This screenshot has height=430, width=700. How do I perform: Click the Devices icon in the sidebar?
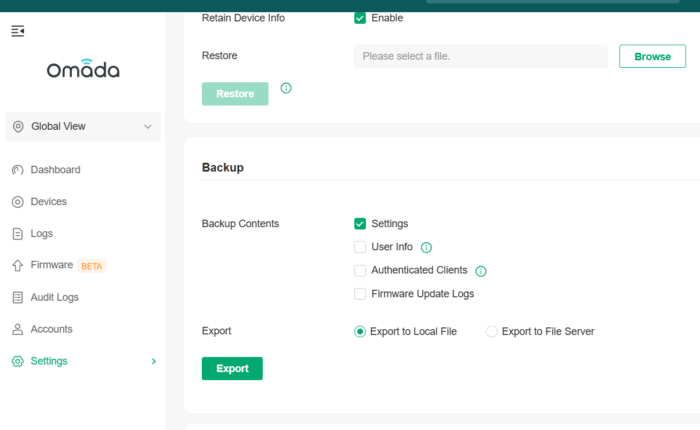click(x=17, y=202)
